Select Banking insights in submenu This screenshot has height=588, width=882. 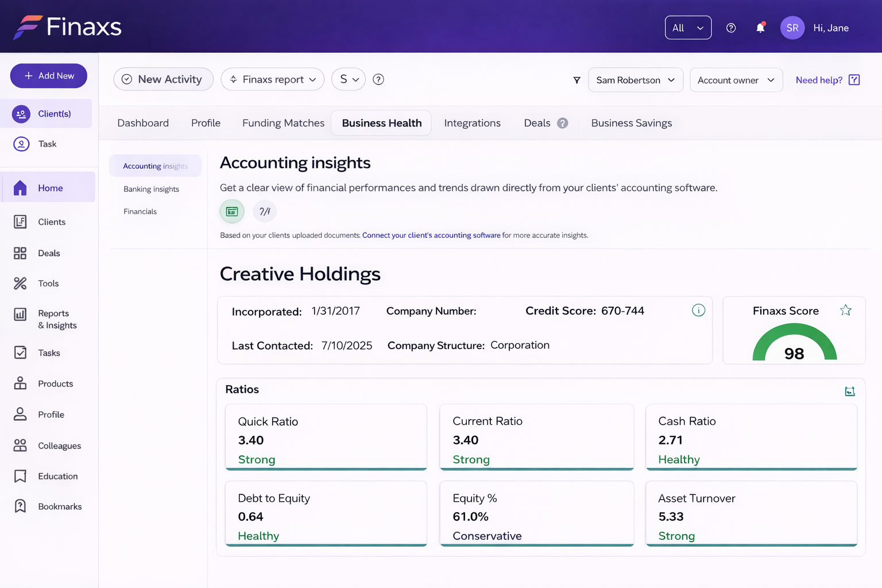tap(151, 189)
